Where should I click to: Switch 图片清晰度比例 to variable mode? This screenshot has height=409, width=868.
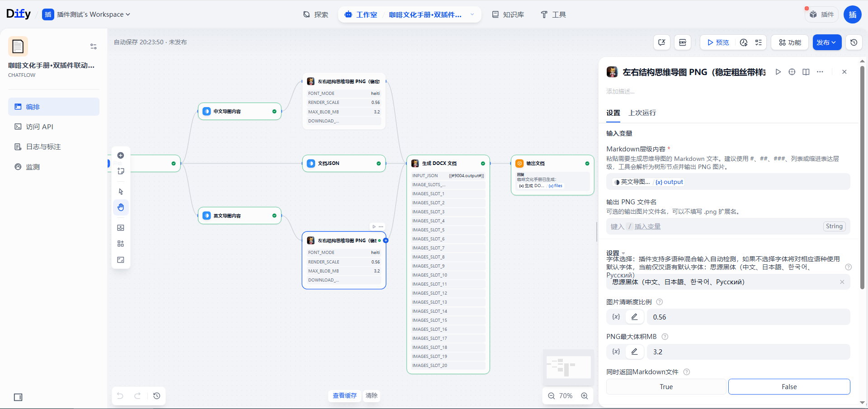616,317
